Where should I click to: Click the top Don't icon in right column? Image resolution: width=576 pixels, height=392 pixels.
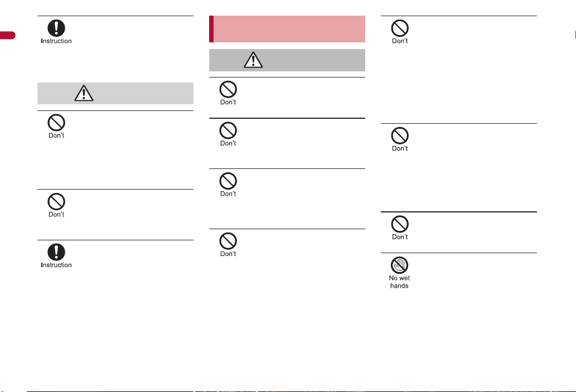(400, 28)
